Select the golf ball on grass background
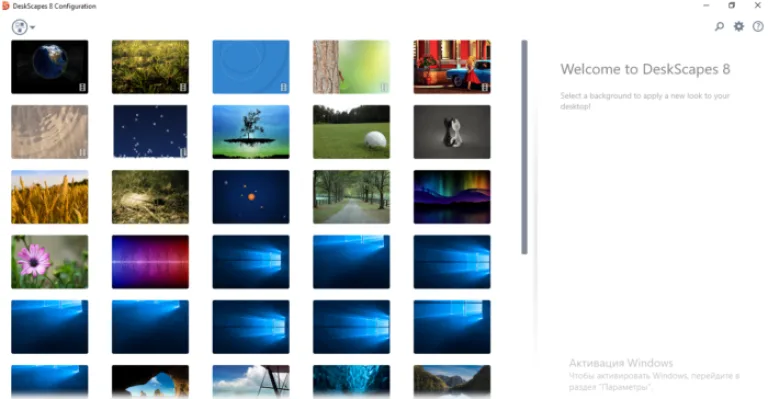The width and height of the screenshot is (768, 399). 352,132
